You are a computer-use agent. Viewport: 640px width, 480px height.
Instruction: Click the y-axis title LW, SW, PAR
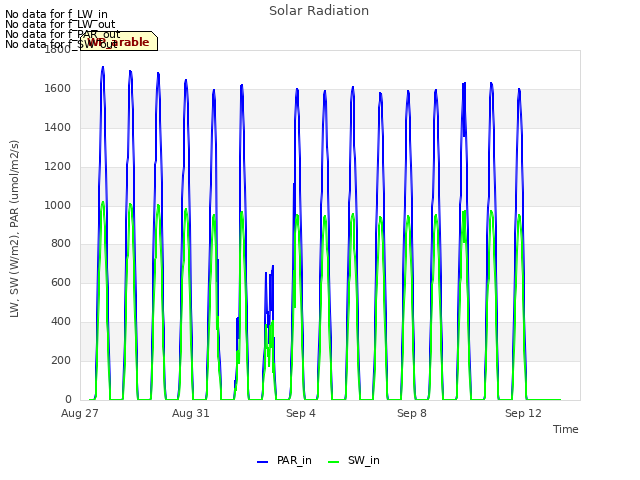(x=15, y=229)
